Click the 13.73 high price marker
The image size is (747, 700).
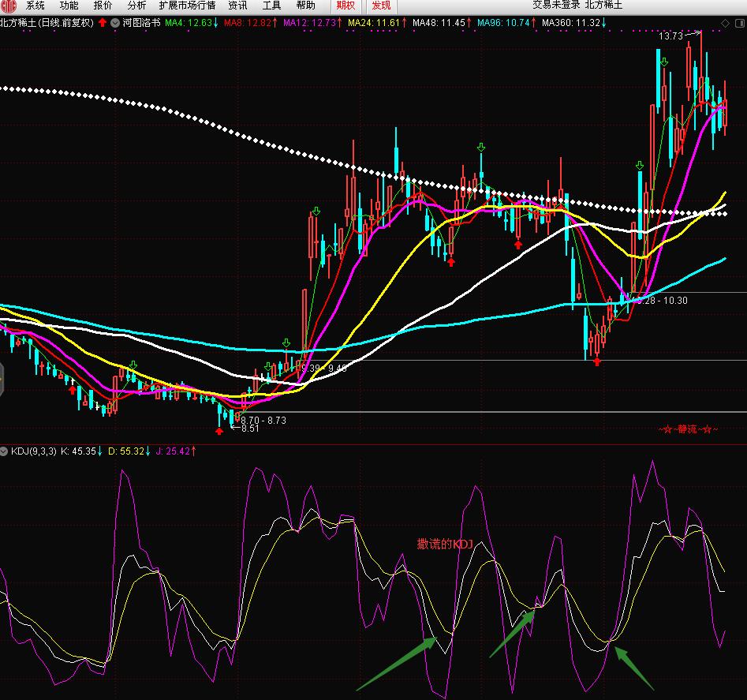pyautogui.click(x=670, y=36)
